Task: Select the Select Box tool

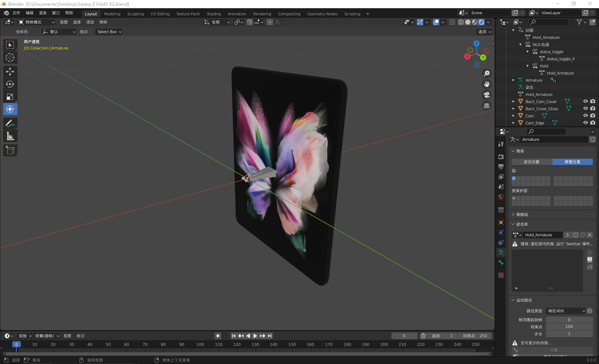Action: [10, 45]
